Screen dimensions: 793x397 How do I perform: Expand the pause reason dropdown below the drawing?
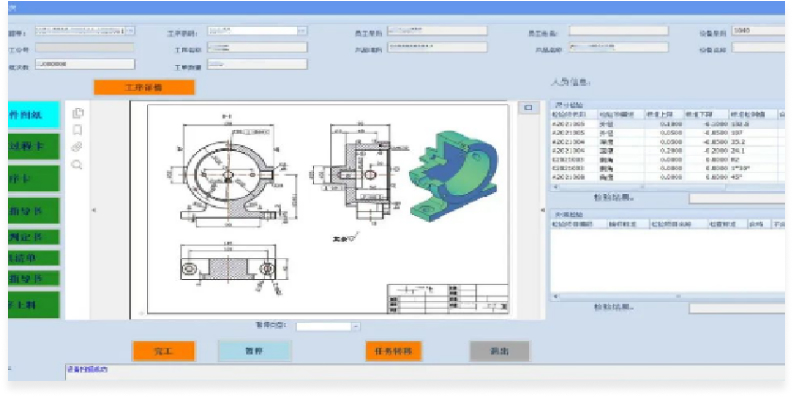pyautogui.click(x=356, y=327)
